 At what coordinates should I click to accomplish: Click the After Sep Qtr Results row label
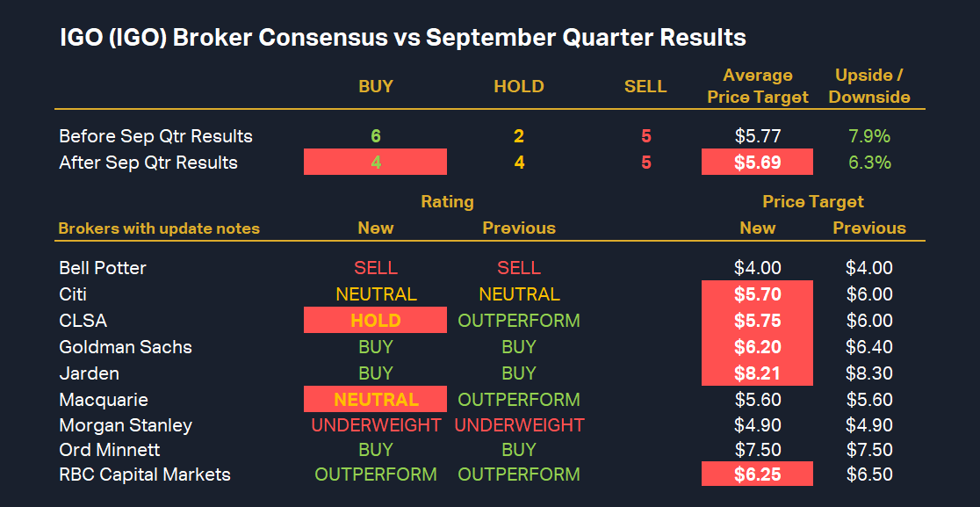pos(148,163)
